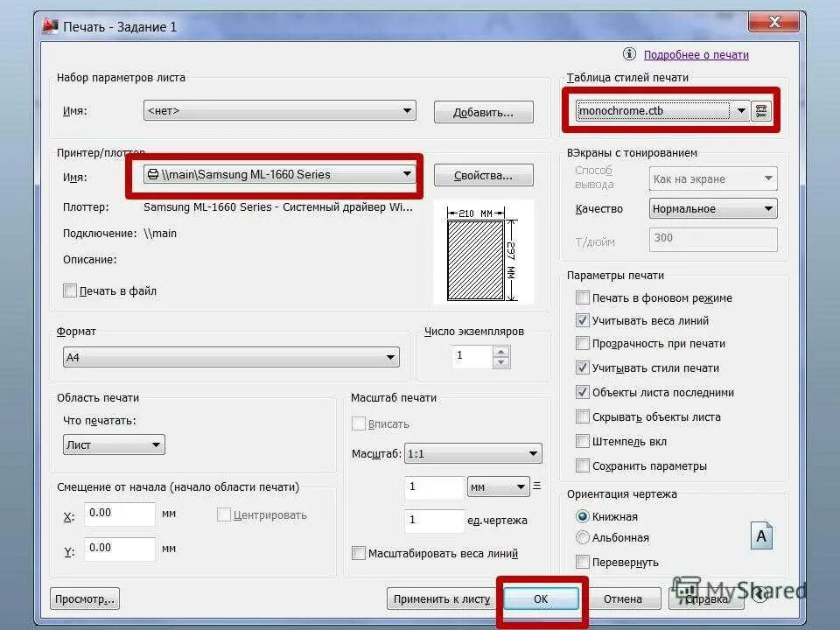This screenshot has width=840, height=630.
Task: Enable Прозрачность при печати checkbox
Action: [583, 343]
